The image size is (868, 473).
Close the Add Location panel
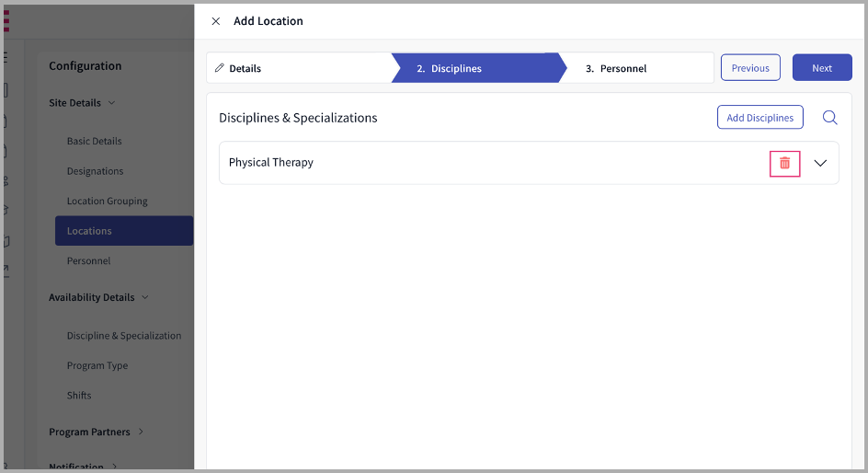[216, 21]
